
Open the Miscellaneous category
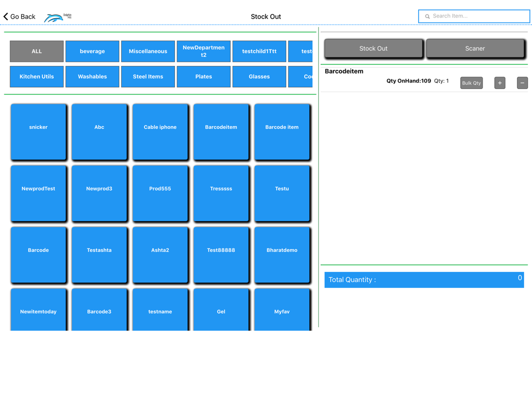(148, 51)
